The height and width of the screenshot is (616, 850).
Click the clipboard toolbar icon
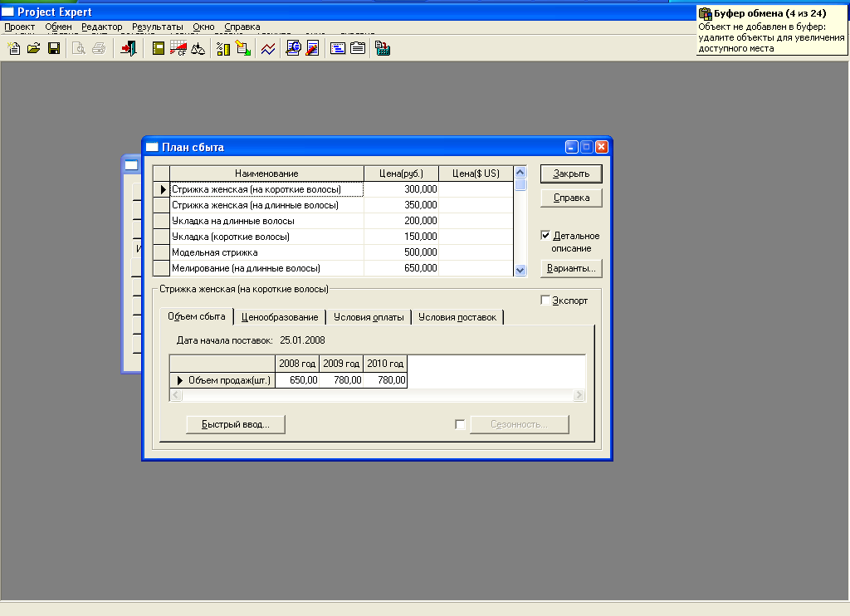[x=358, y=49]
